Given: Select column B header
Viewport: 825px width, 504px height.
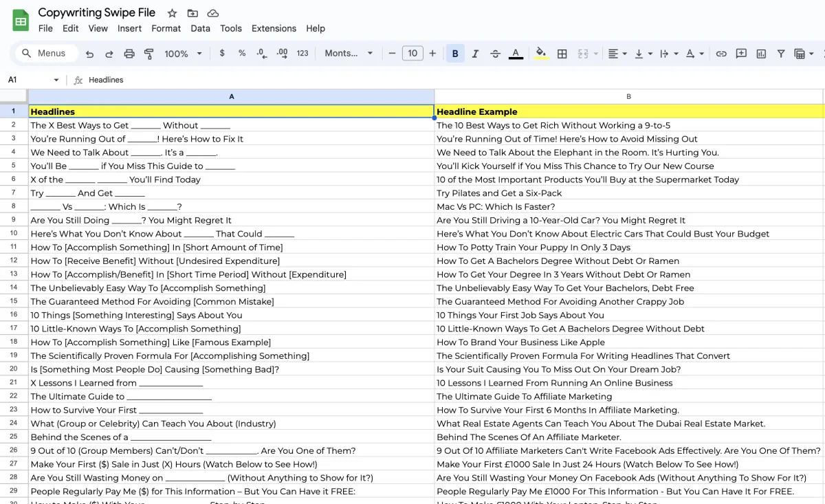Looking at the screenshot, I should point(629,97).
